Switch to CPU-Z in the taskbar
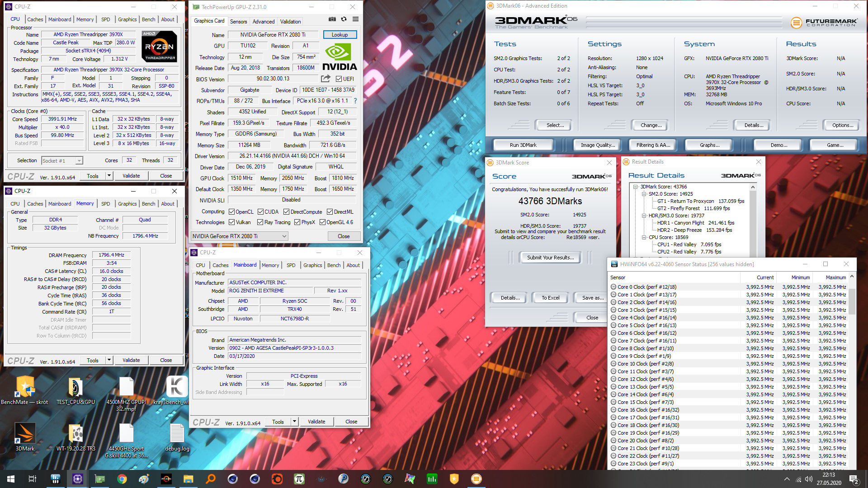The image size is (868, 488). click(77, 479)
